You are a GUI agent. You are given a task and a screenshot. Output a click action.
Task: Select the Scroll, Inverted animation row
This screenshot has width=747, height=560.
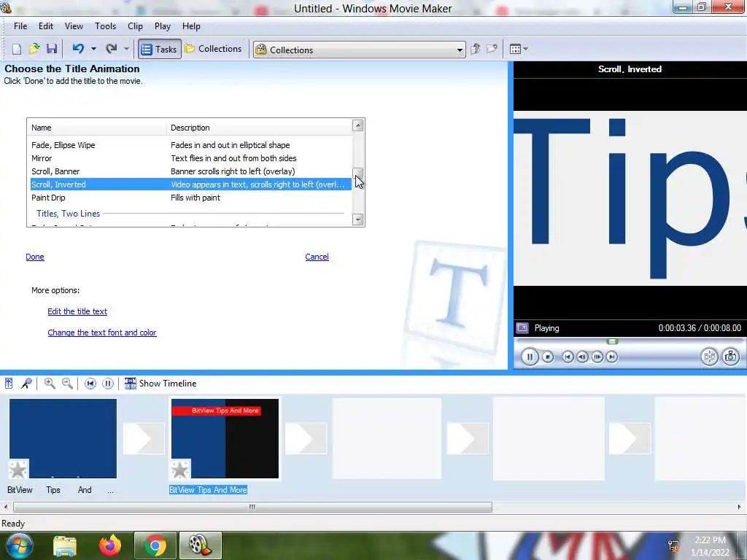190,184
